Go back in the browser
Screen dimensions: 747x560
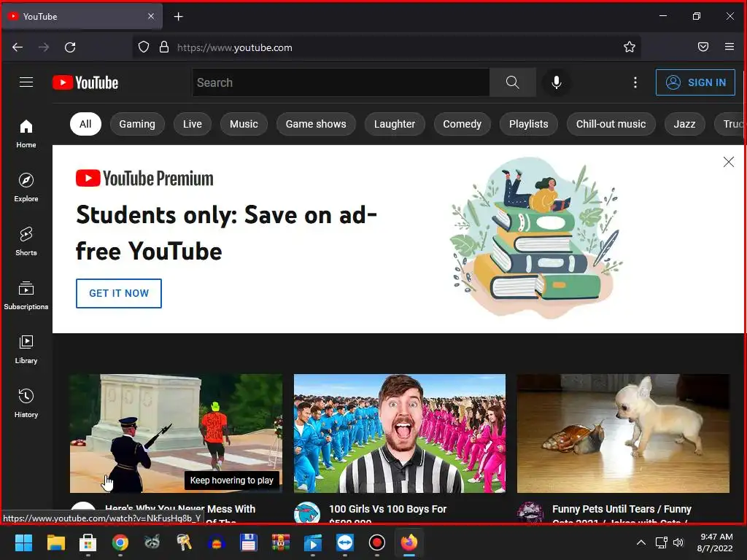tap(18, 47)
